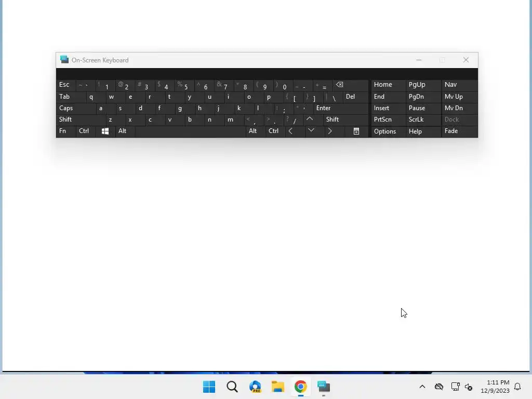Viewport: 532px width, 399px height.
Task: Click the semicolon key
Action: pos(284,108)
